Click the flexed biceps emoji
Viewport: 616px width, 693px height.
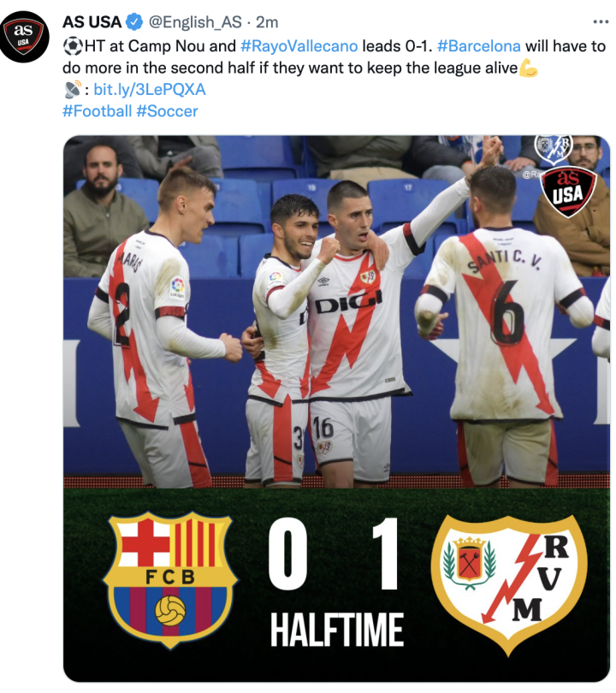528,68
